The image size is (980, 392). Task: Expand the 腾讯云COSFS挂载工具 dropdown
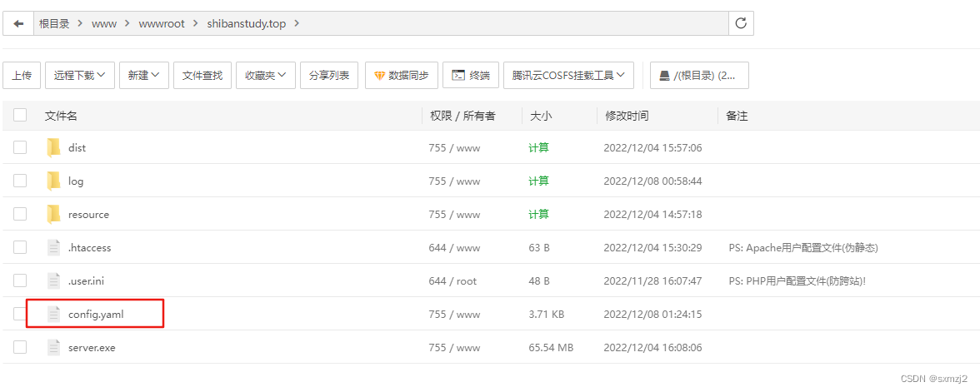coord(568,75)
